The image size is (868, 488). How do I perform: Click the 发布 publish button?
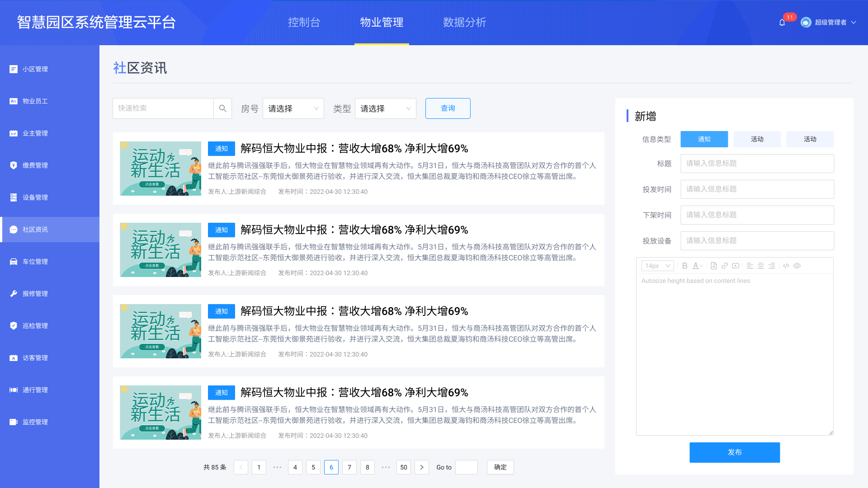pyautogui.click(x=734, y=452)
